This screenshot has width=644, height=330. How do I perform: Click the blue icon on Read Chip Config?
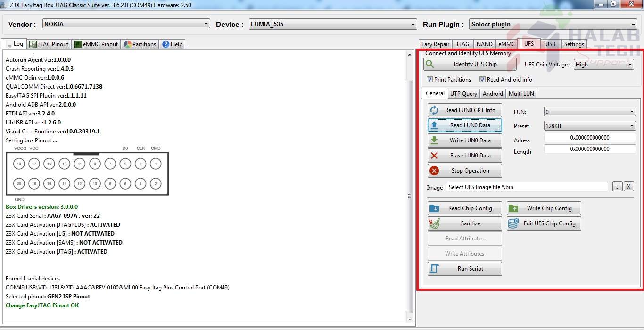[x=434, y=208]
